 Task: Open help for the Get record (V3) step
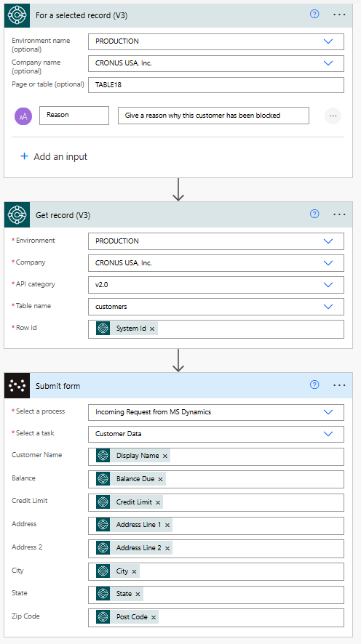[x=314, y=214]
